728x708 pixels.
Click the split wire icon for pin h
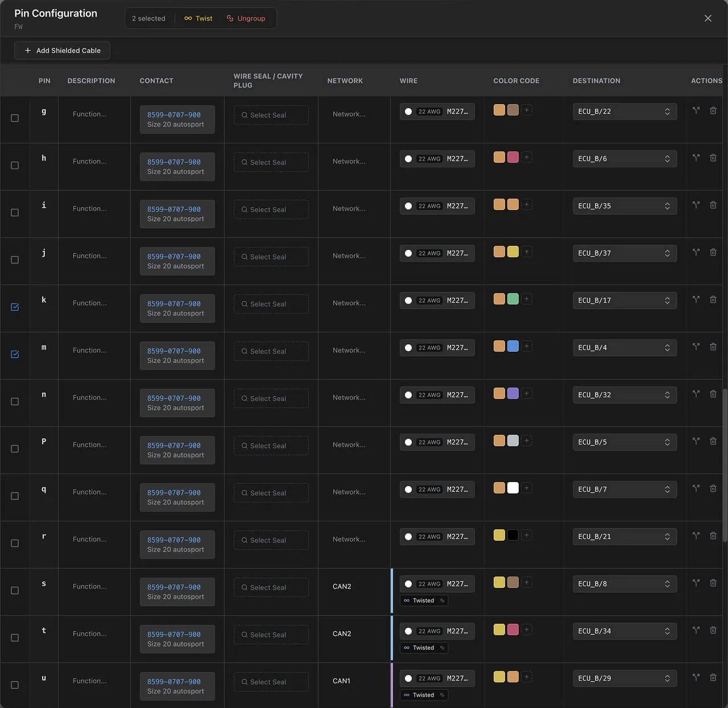click(696, 158)
